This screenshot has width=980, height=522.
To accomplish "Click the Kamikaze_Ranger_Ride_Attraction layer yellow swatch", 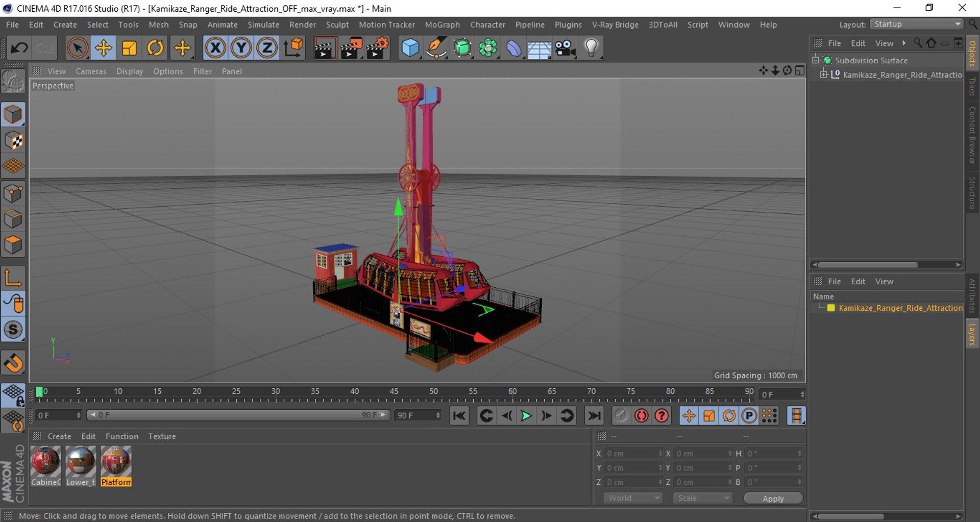I will tap(831, 308).
